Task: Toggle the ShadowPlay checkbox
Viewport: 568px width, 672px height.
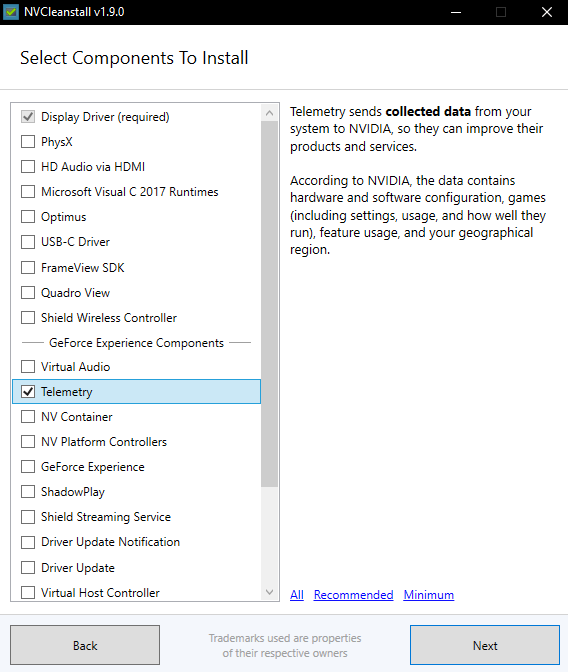Action: click(x=28, y=492)
